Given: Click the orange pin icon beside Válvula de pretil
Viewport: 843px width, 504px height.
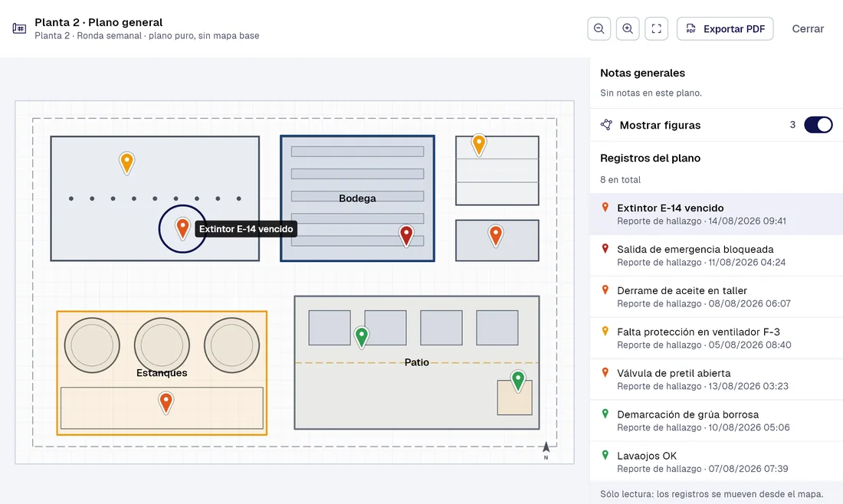Looking at the screenshot, I should point(605,373).
